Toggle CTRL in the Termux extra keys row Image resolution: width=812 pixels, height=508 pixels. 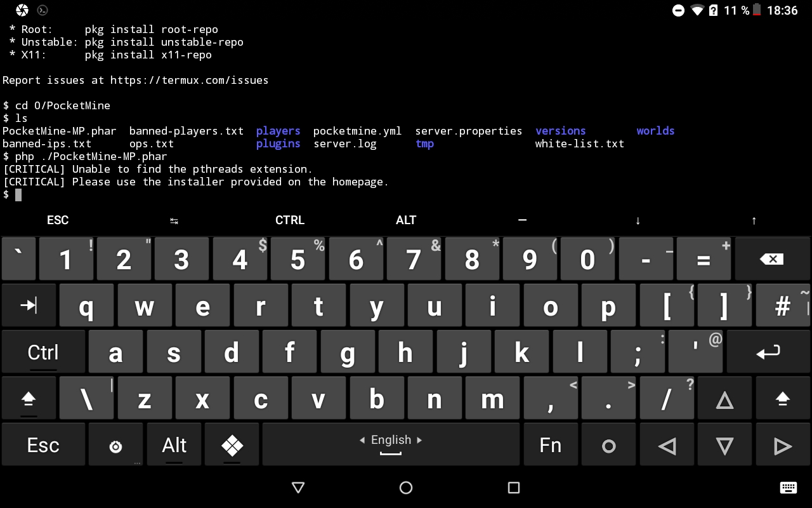coord(290,220)
